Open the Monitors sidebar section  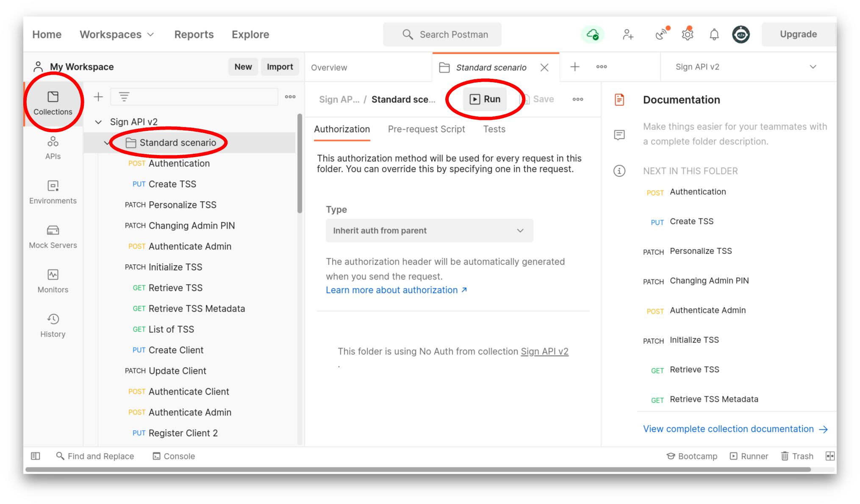coord(53,281)
